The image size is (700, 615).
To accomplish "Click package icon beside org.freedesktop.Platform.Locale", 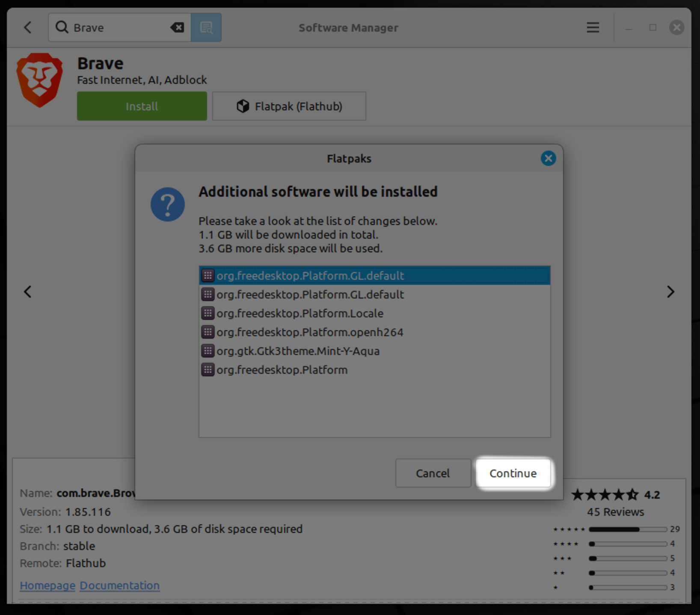I will coord(208,313).
